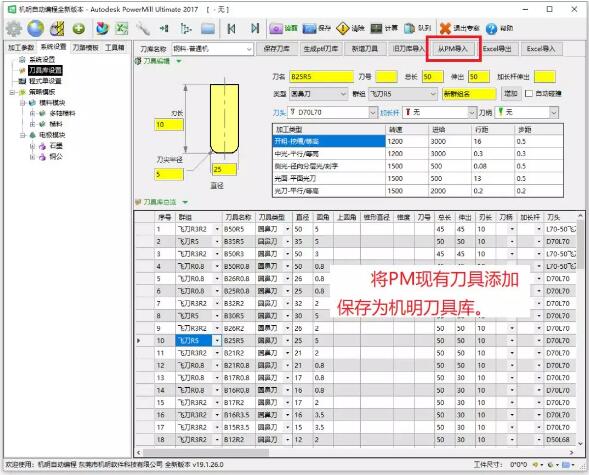The width and height of the screenshot is (589, 475).
Task: Click the 总长 input field
Action: point(433,77)
